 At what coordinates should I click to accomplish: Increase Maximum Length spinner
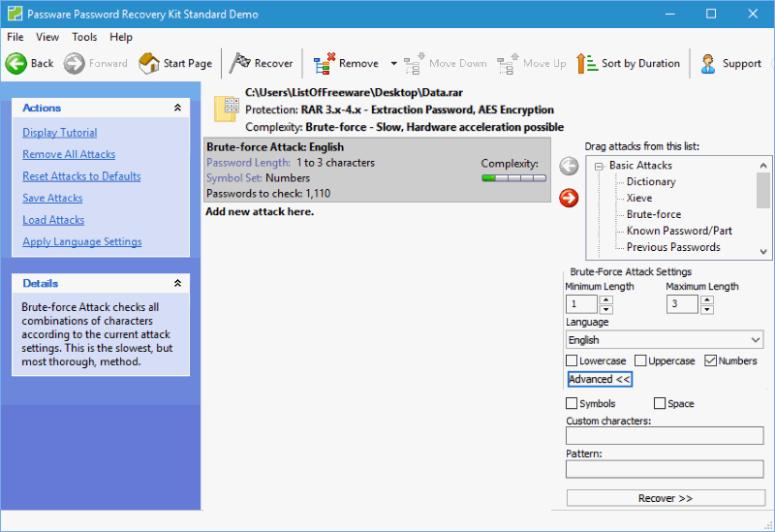707,299
